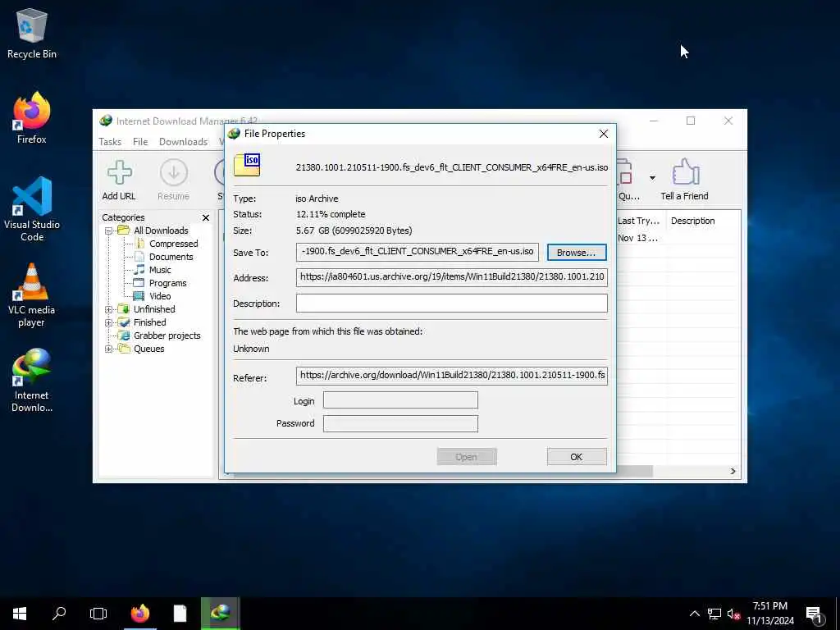Click the '12.11% complete' status text

tap(331, 214)
